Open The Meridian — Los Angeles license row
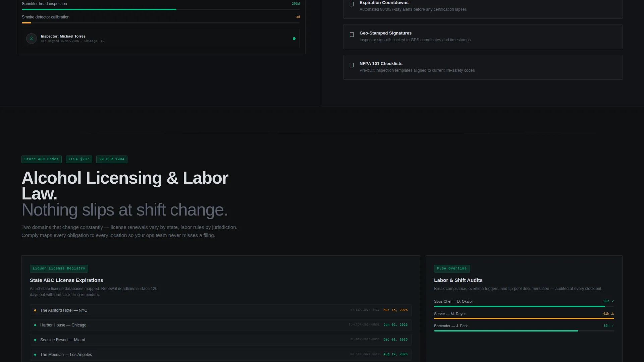 point(221,355)
